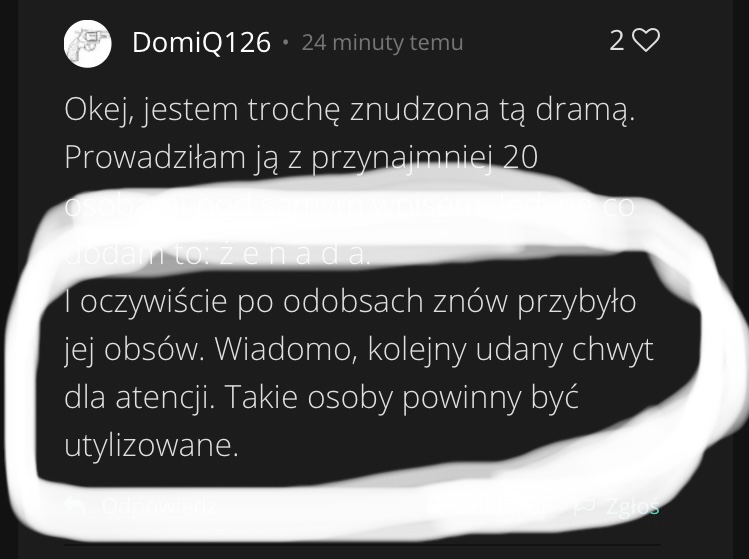Like the comment with the heart icon

(646, 40)
